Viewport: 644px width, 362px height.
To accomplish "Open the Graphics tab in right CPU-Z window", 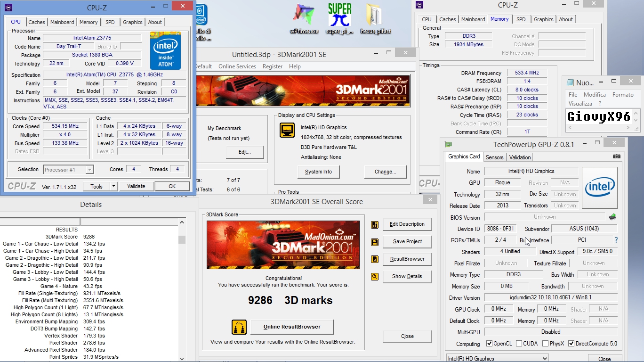I will (x=544, y=19).
